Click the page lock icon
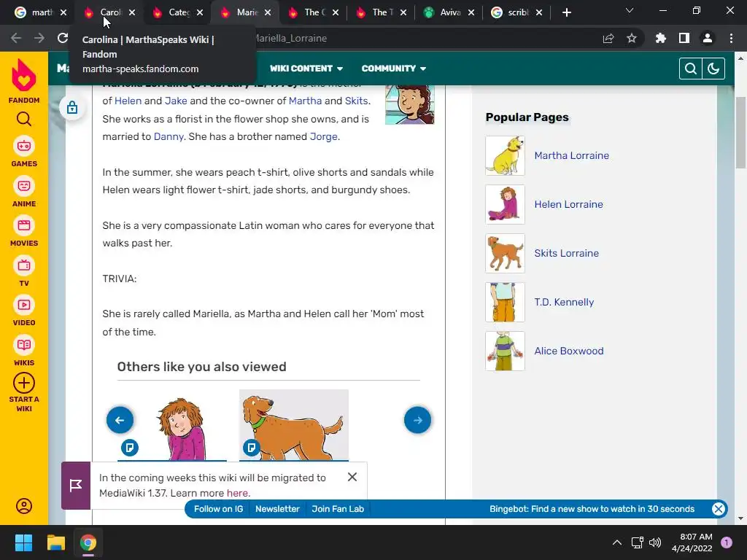Image resolution: width=747 pixels, height=560 pixels. coord(72,107)
